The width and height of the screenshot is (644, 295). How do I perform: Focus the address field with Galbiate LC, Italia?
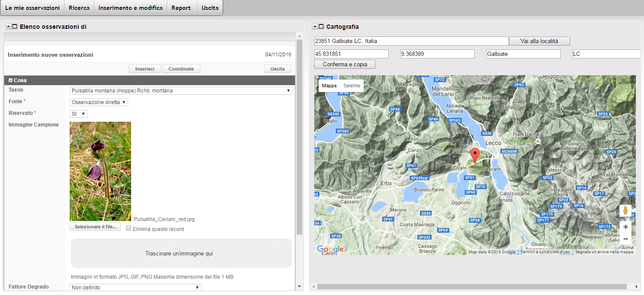tap(411, 41)
